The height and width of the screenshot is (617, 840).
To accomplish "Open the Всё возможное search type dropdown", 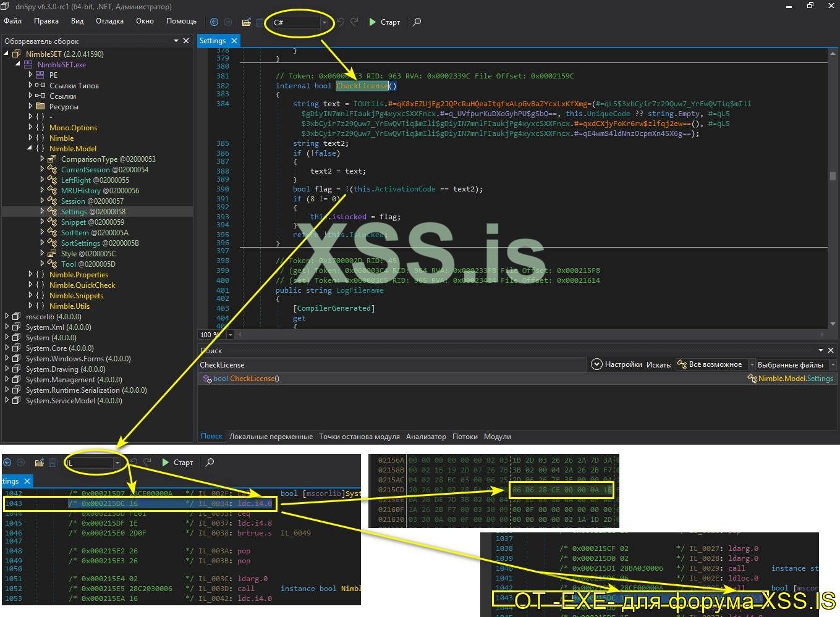I will 752,365.
